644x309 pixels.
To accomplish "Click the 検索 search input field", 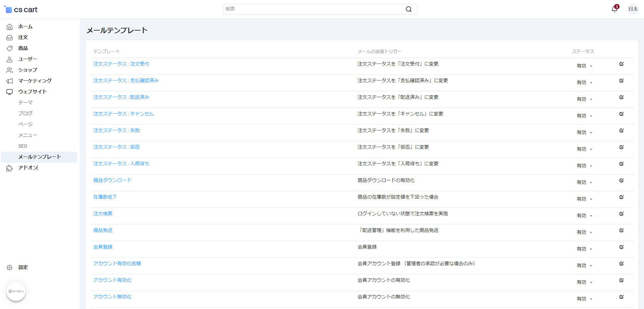I will 312,9.
